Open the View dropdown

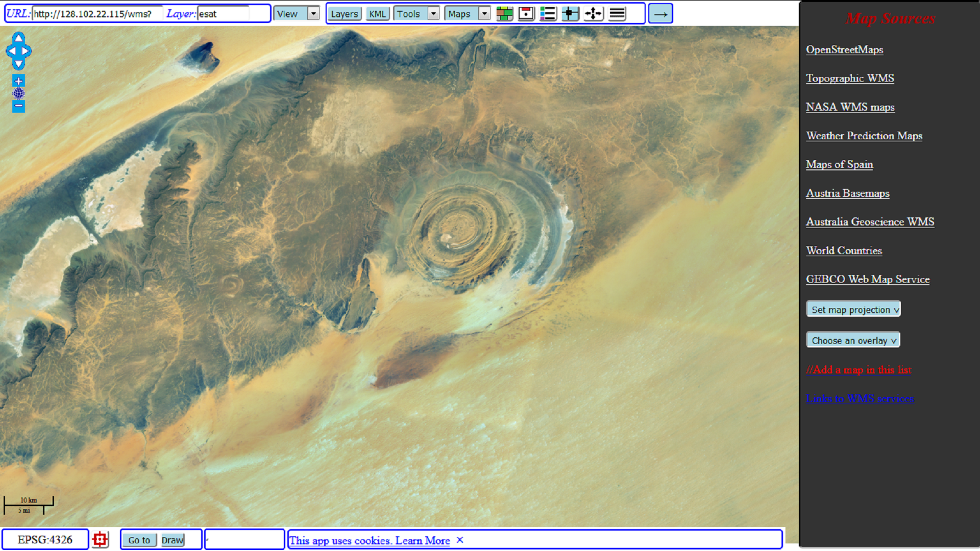(297, 14)
